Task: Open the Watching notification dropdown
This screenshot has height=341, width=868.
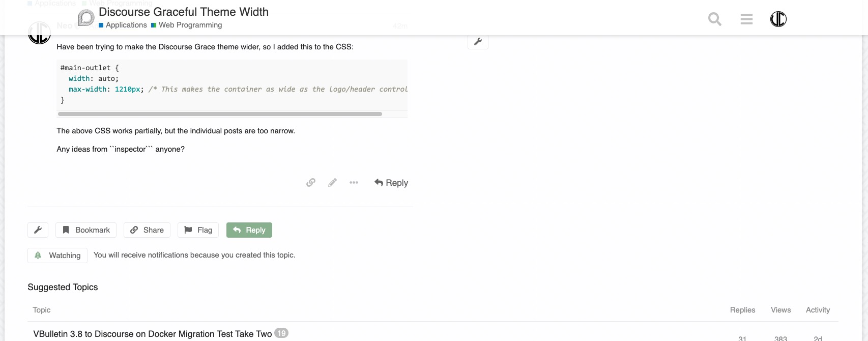Action: coord(57,255)
